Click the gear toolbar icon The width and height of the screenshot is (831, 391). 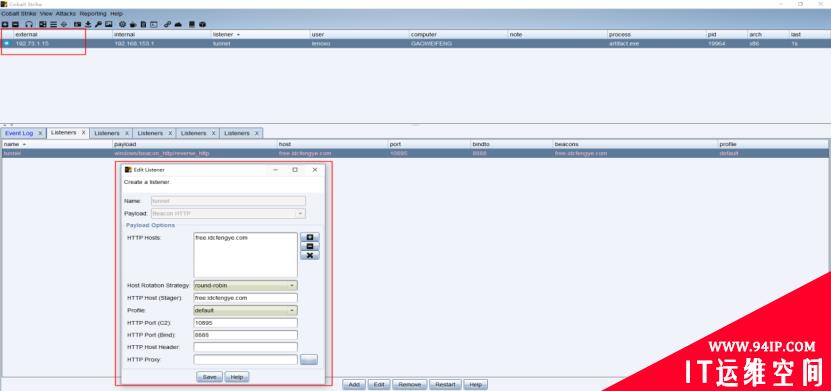[122, 24]
